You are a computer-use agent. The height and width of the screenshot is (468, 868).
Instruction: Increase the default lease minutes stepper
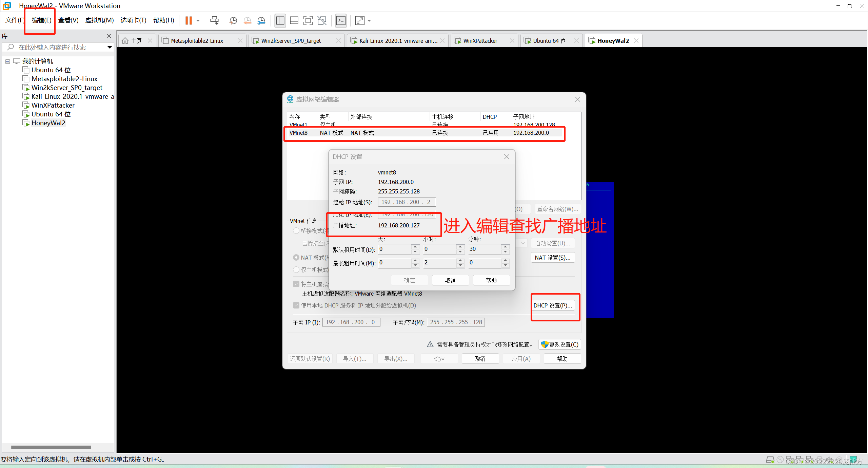pos(505,247)
